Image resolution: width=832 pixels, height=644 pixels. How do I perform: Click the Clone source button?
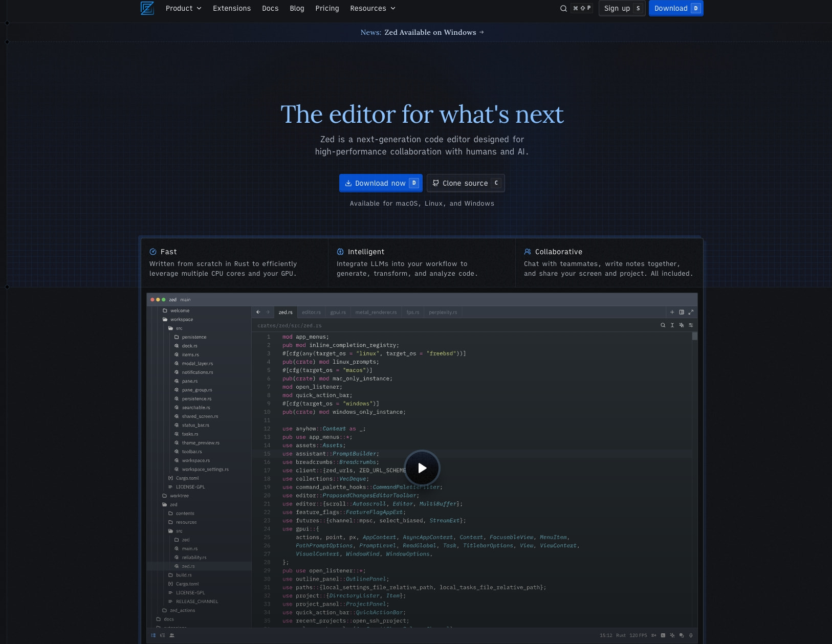[x=466, y=183]
